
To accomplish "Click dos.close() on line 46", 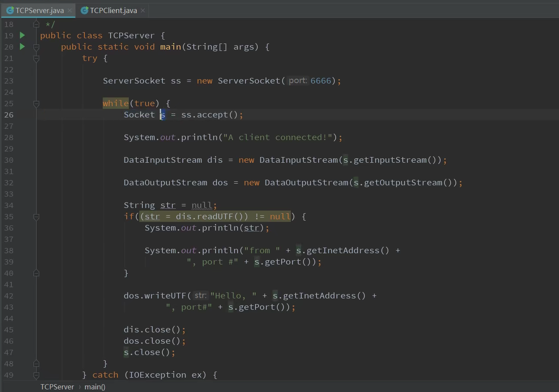I will point(152,341).
